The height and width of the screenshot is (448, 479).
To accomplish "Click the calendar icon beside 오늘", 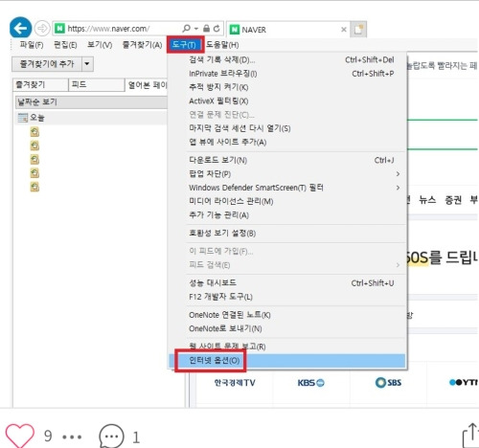I will click(23, 118).
